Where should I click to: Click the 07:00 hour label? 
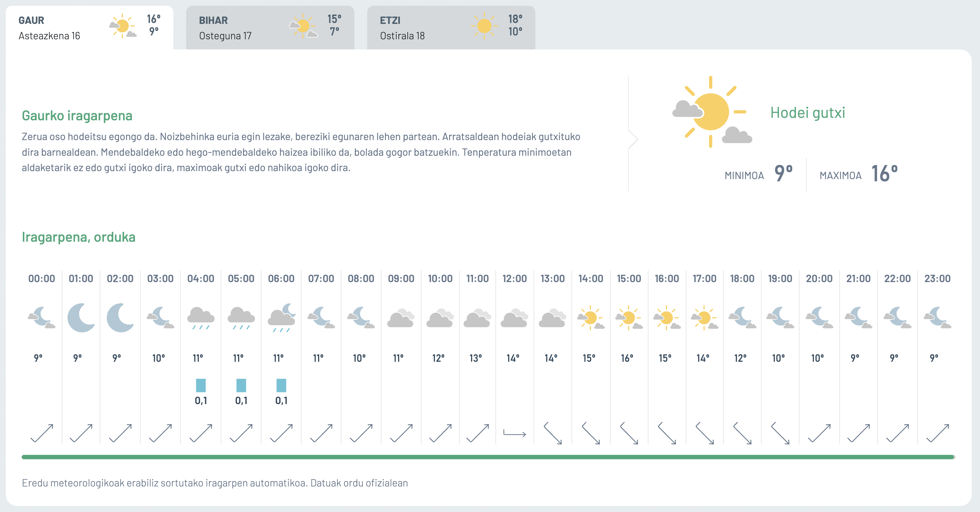[321, 279]
